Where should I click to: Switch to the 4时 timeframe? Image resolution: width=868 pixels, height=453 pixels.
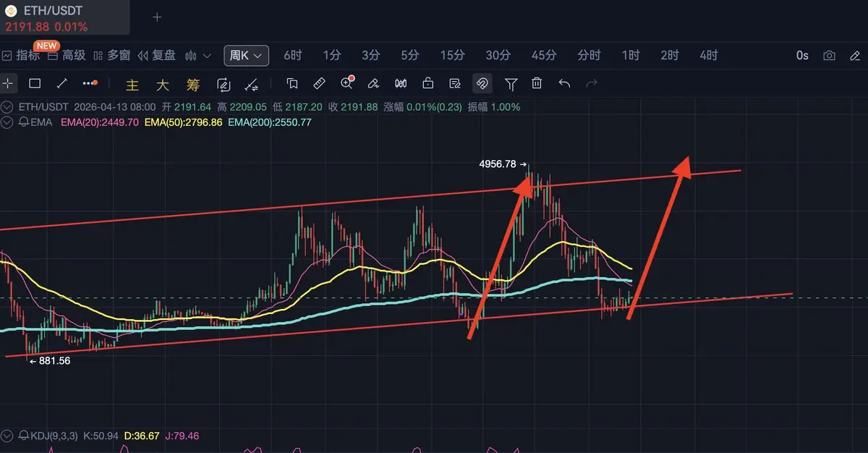coord(709,55)
